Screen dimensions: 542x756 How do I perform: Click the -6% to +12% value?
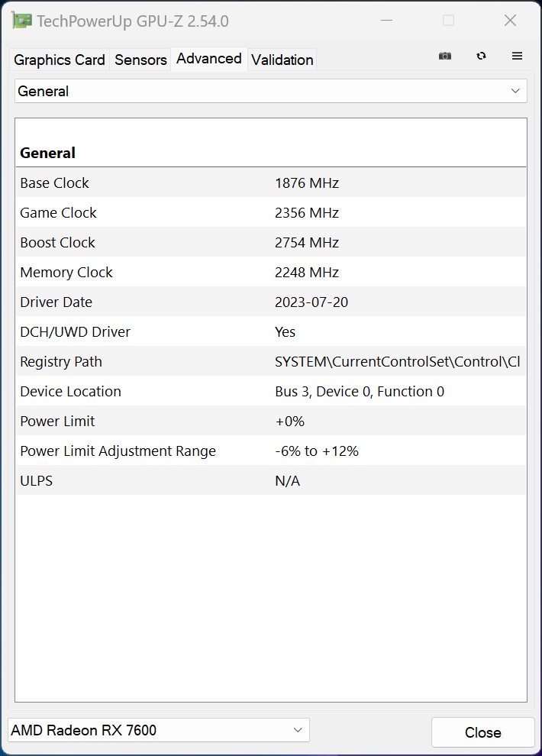click(317, 451)
